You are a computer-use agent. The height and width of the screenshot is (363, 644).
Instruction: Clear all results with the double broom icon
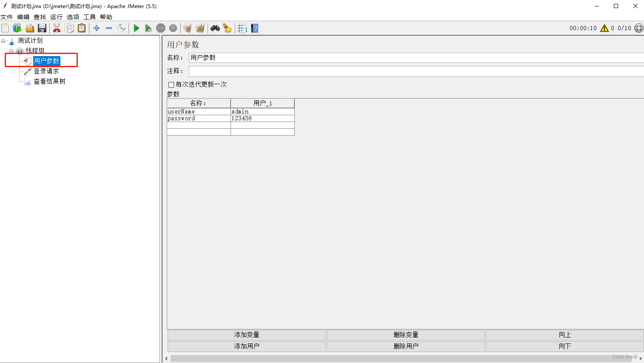point(200,28)
